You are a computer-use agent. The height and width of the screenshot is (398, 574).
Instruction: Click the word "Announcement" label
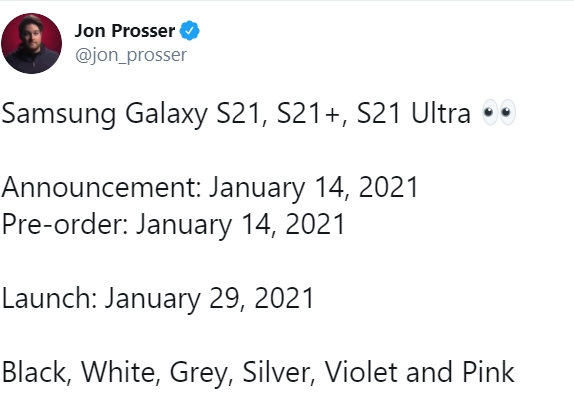click(x=99, y=187)
